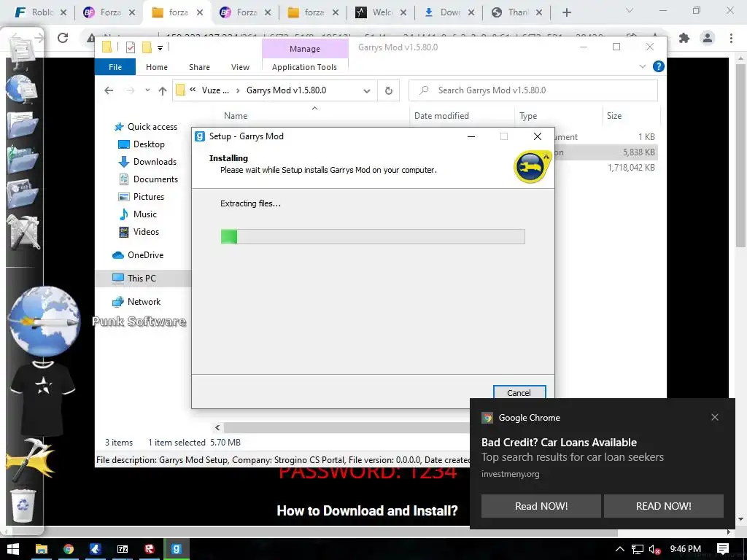
Task: Open network status tray icon
Action: point(638,549)
